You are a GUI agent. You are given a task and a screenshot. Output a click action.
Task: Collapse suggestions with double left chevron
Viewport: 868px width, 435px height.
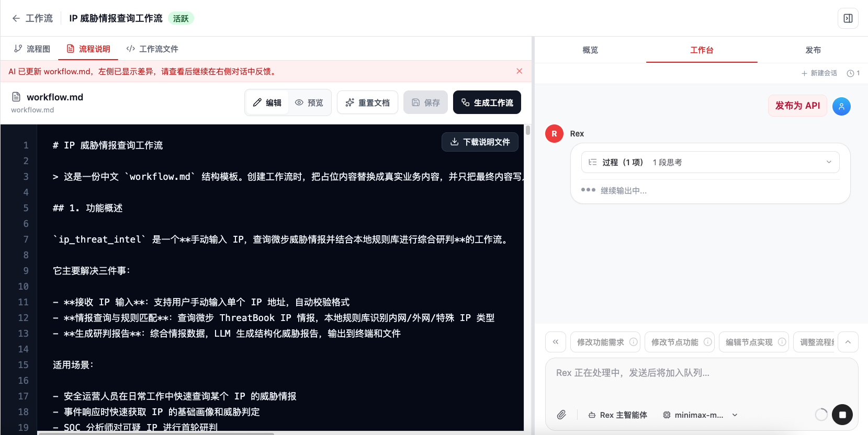(556, 342)
